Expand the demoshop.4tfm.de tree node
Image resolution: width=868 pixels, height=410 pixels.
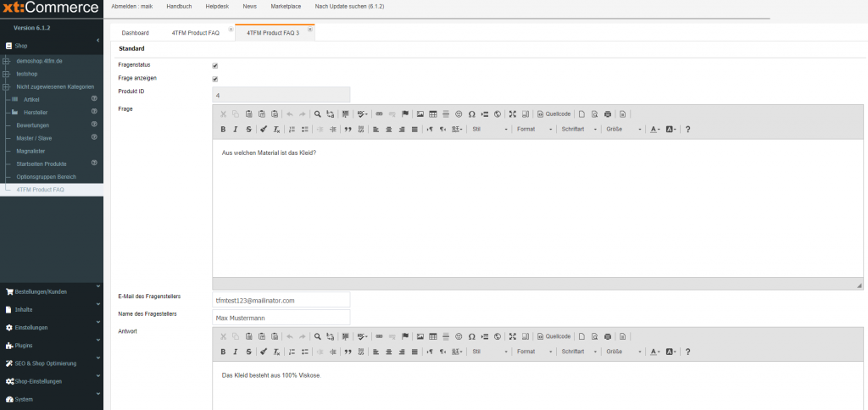coord(7,61)
